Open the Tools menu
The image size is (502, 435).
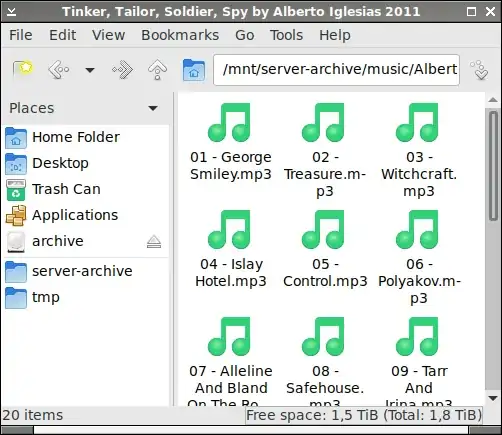[x=286, y=35]
